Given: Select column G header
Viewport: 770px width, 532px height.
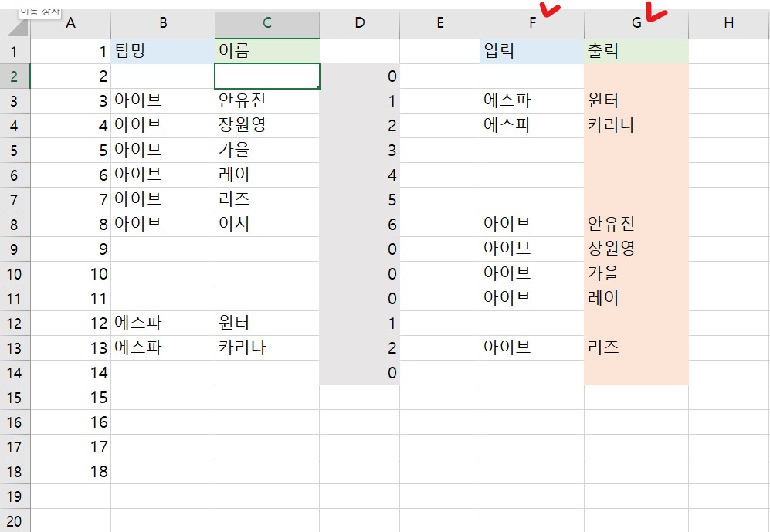Looking at the screenshot, I should click(x=636, y=23).
